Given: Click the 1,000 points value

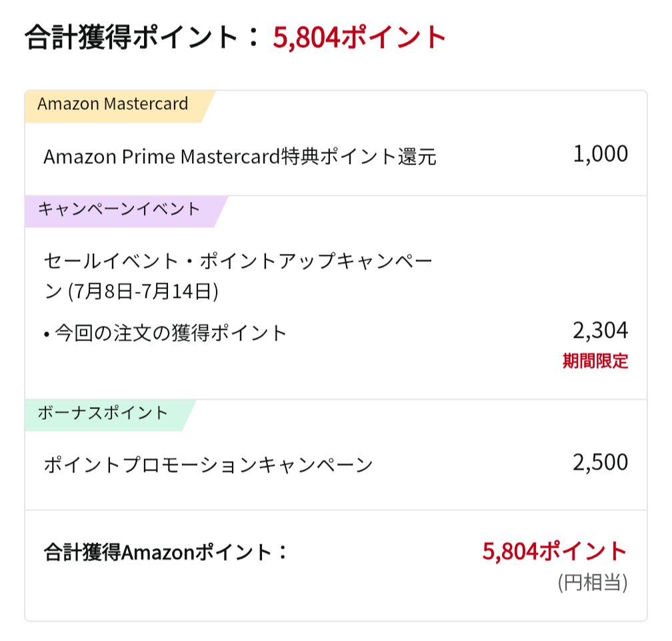Looking at the screenshot, I should (601, 153).
